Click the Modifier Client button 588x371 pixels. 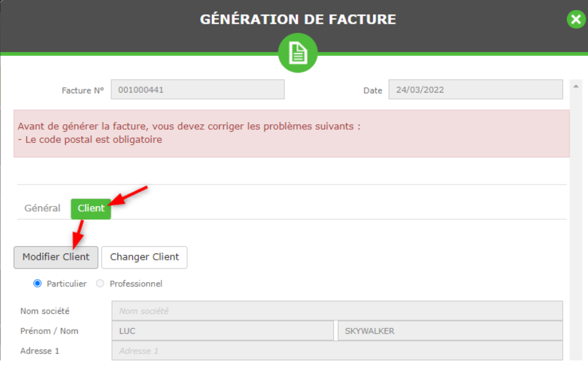click(56, 257)
